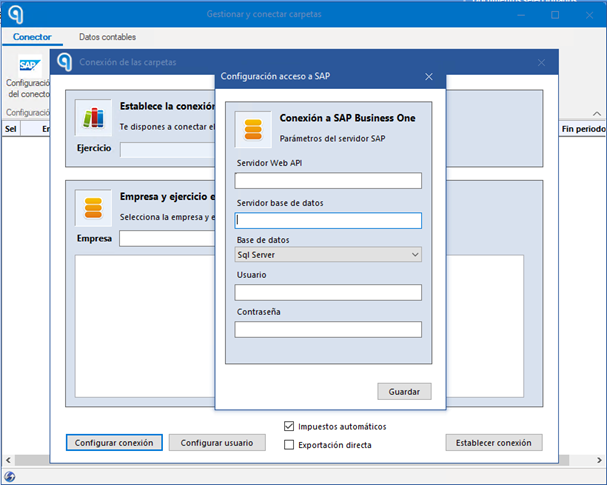The height and width of the screenshot is (485, 607).
Task: Select the Contraseña input box
Action: tap(328, 330)
